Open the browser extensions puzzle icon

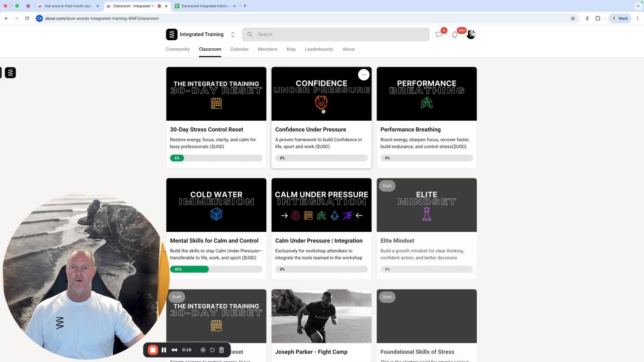point(598,19)
